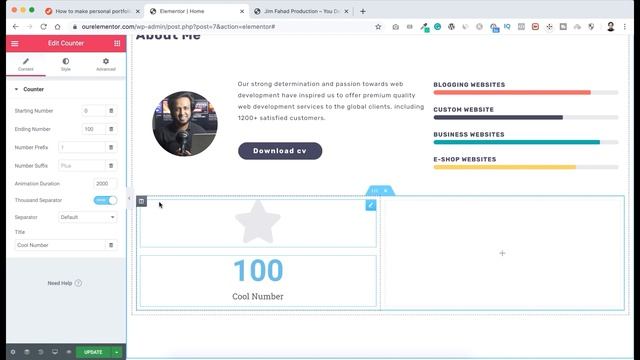640x360 pixels.
Task: Click the Business Websites progress bar
Action: pos(526,142)
